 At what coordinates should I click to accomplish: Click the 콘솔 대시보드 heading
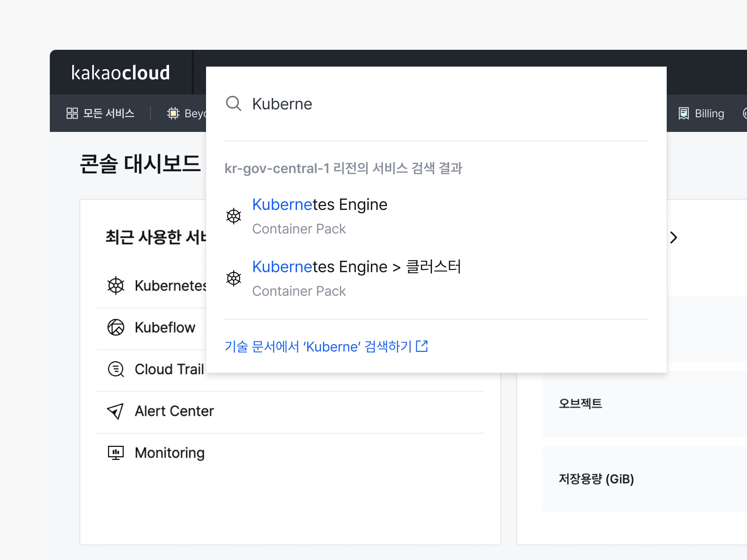140,164
